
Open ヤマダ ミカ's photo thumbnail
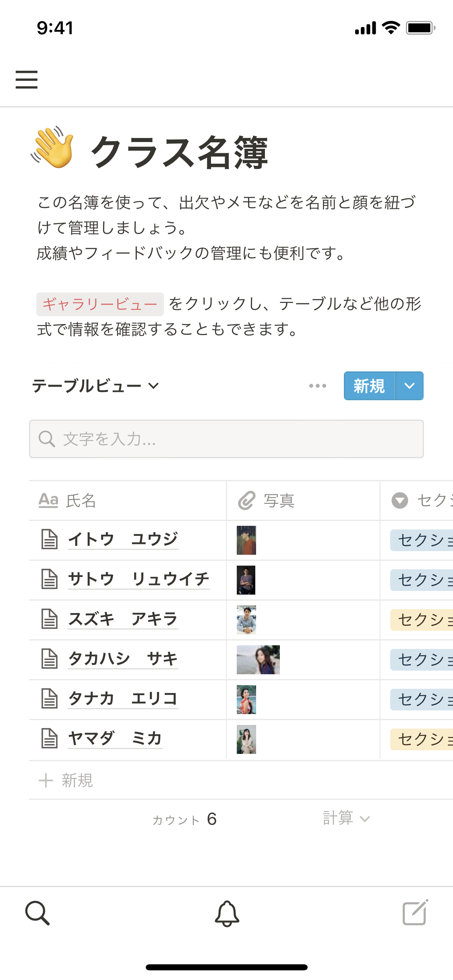246,739
